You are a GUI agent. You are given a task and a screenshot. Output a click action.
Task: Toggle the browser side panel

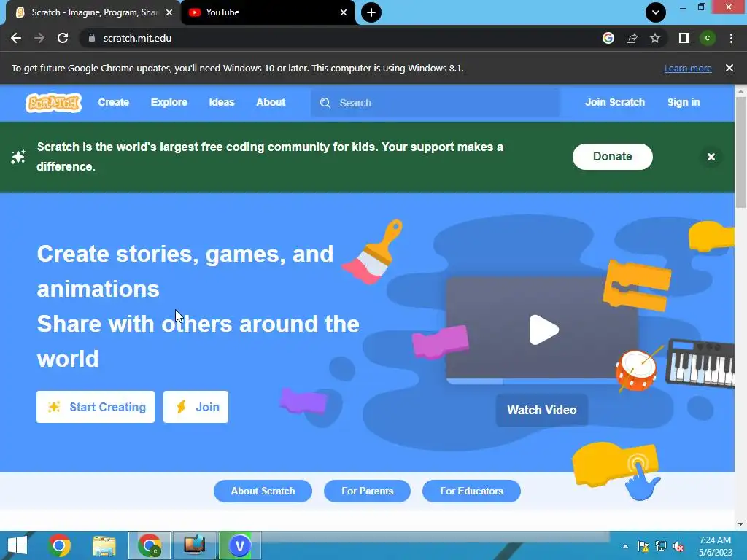[684, 38]
